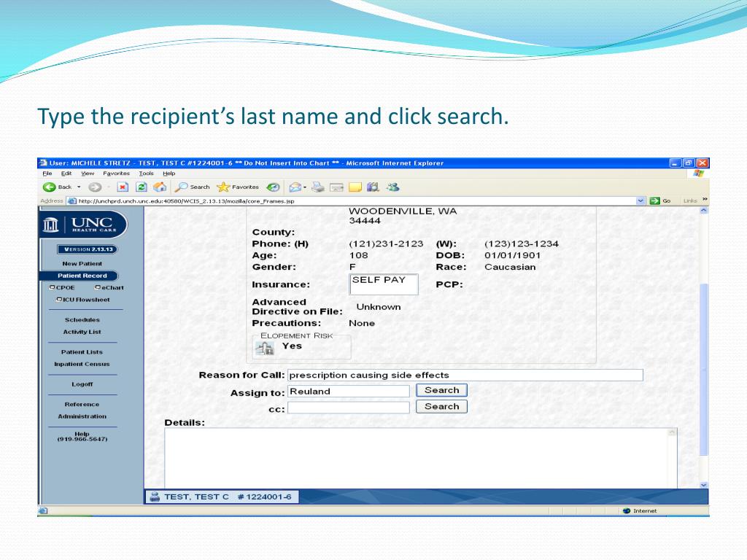Image resolution: width=747 pixels, height=560 pixels.
Task: Print the page with printer icon
Action: point(318,187)
